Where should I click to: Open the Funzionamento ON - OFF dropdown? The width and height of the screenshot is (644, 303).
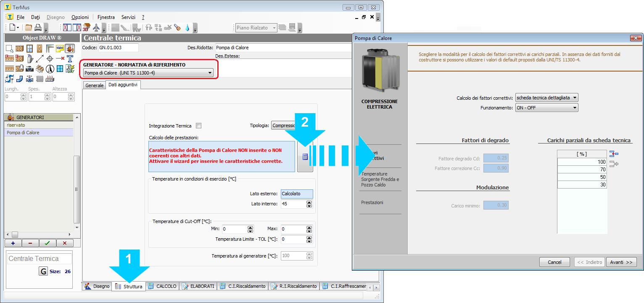(x=546, y=108)
